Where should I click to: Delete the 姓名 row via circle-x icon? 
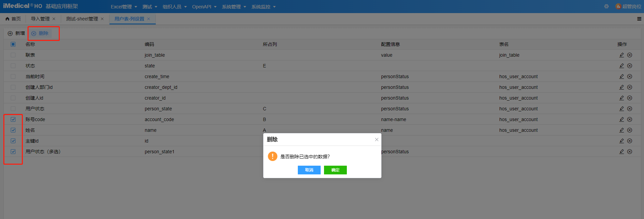(630, 130)
